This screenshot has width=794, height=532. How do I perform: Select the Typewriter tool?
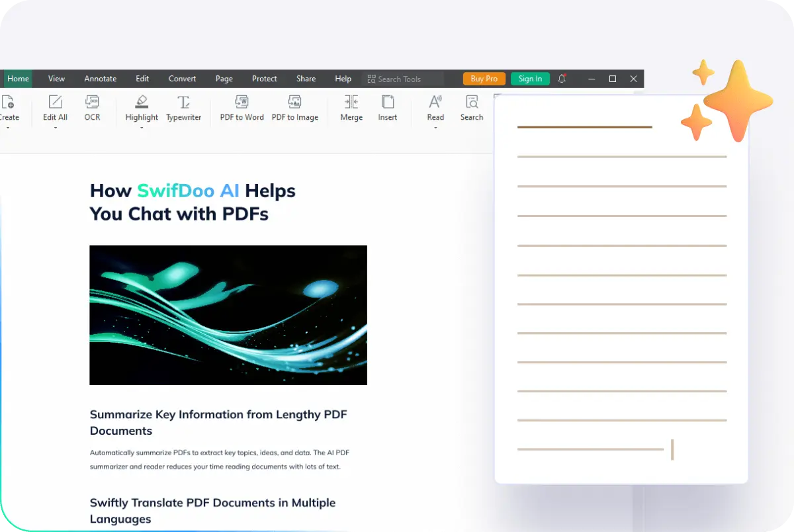tap(183, 108)
